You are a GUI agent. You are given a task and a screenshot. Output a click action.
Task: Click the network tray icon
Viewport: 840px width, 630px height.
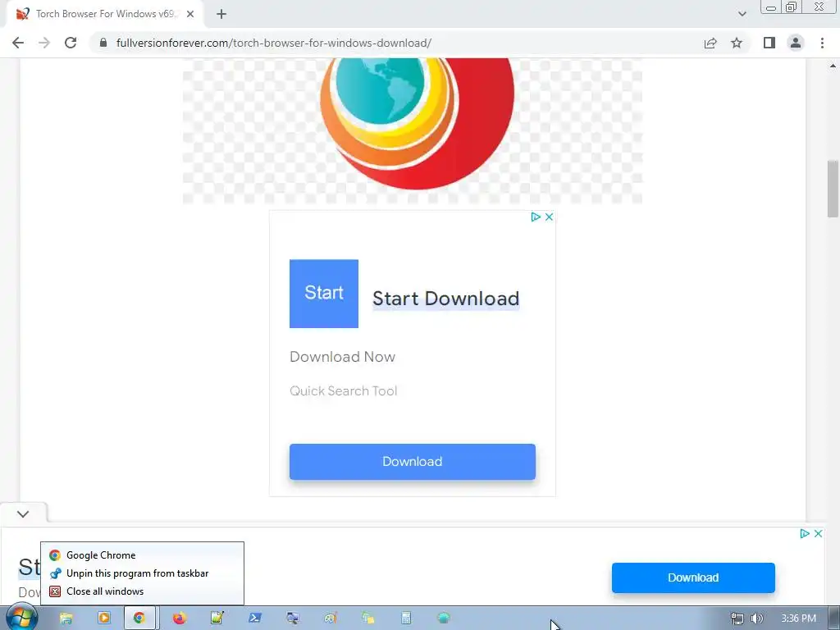pyautogui.click(x=737, y=619)
